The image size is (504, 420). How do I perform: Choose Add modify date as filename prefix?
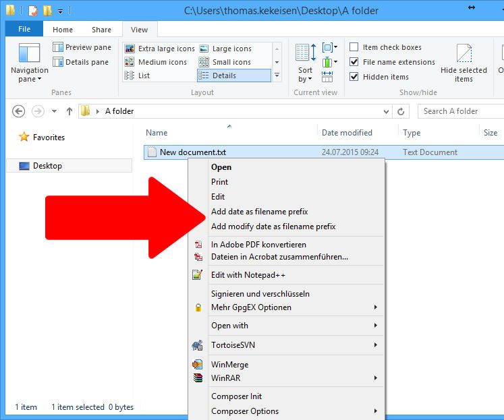pos(273,227)
